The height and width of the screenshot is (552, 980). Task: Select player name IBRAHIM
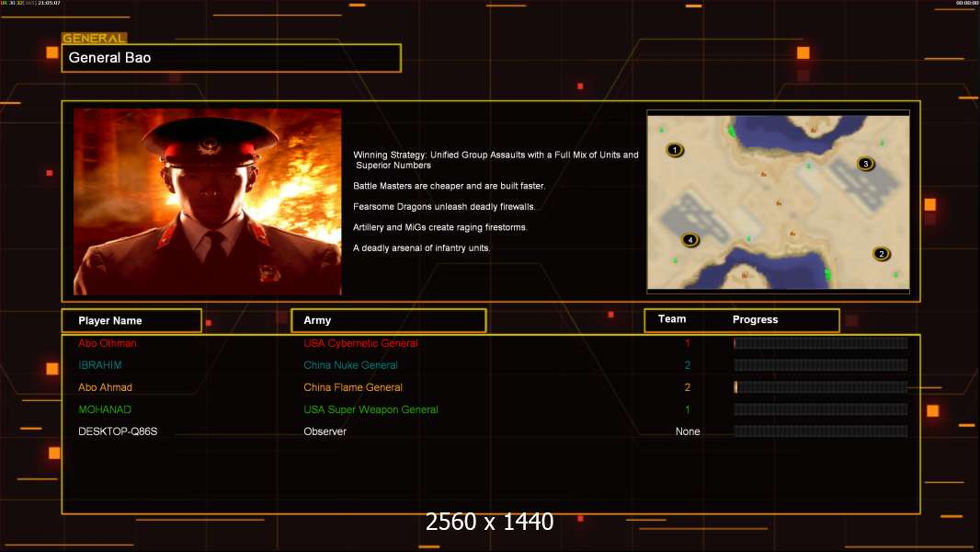coord(100,365)
